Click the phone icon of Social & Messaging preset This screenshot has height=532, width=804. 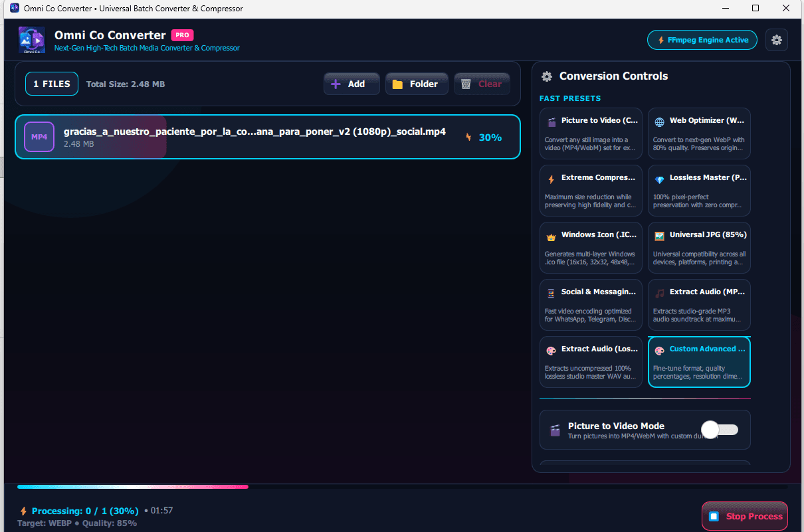(x=552, y=293)
